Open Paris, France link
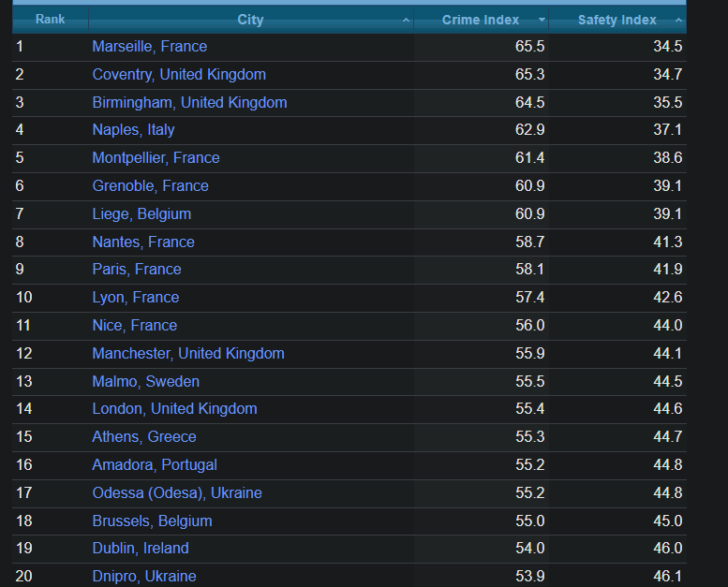 click(137, 269)
